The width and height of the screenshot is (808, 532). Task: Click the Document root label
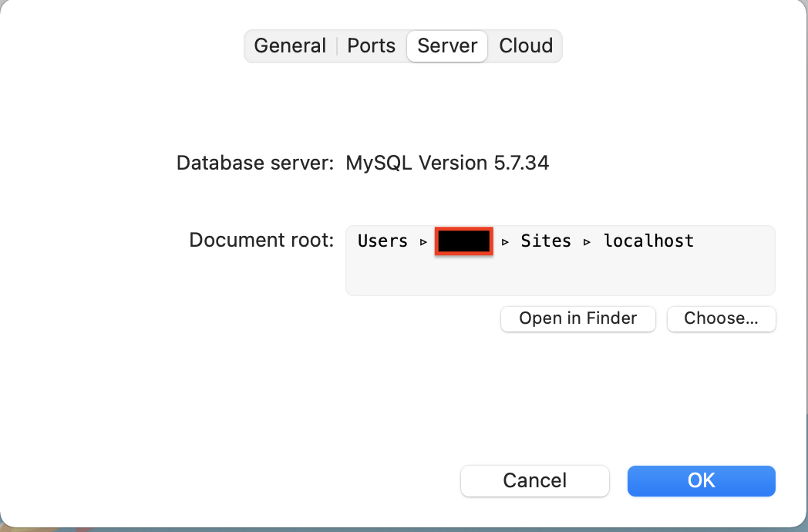262,241
